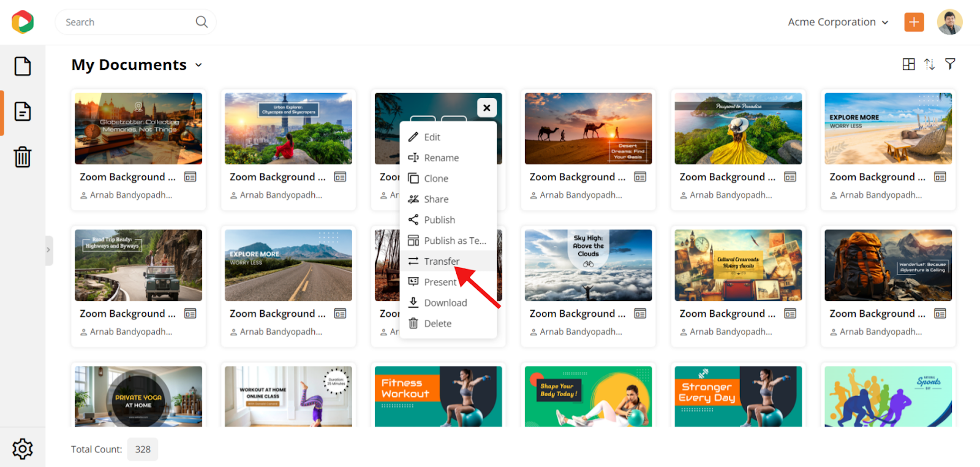980x467 pixels.
Task: Open the Acme Corporation workspace dropdown
Action: (x=838, y=22)
